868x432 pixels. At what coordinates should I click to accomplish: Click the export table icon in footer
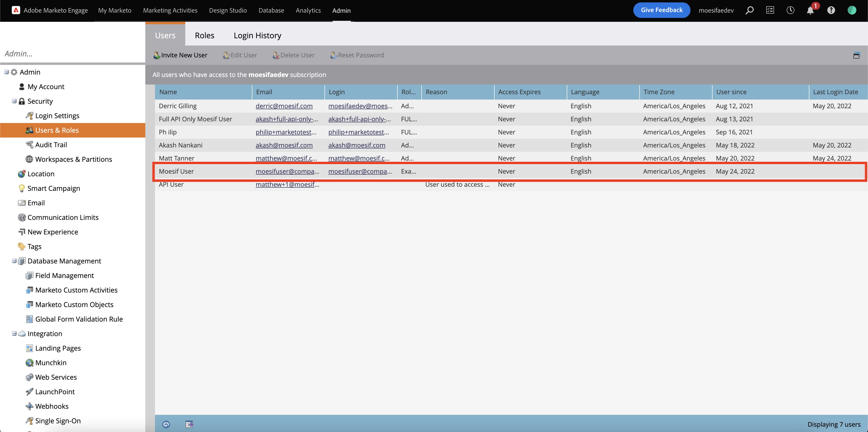tap(189, 424)
